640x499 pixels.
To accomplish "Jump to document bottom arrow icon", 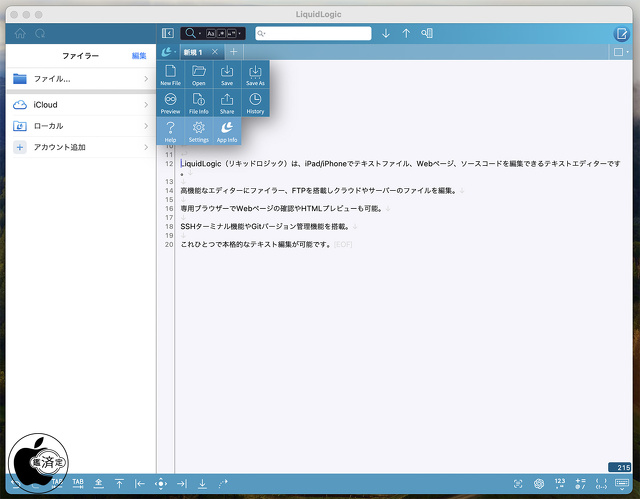I will coord(202,483).
